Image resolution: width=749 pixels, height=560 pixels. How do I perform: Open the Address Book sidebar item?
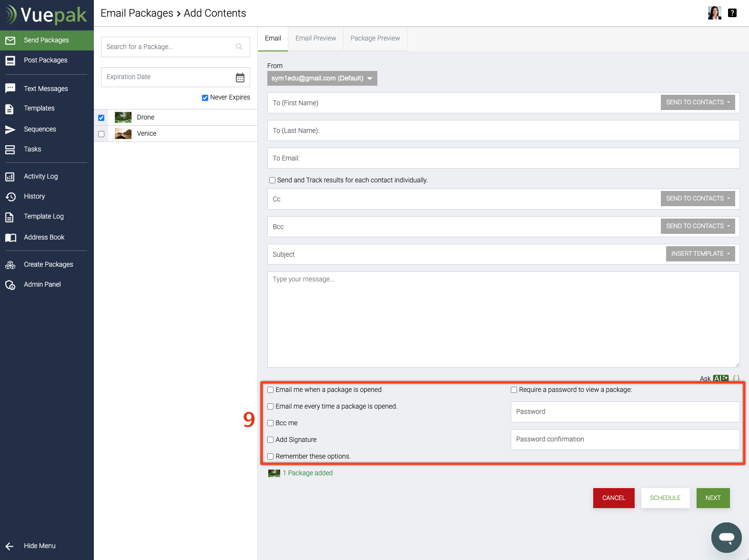44,237
